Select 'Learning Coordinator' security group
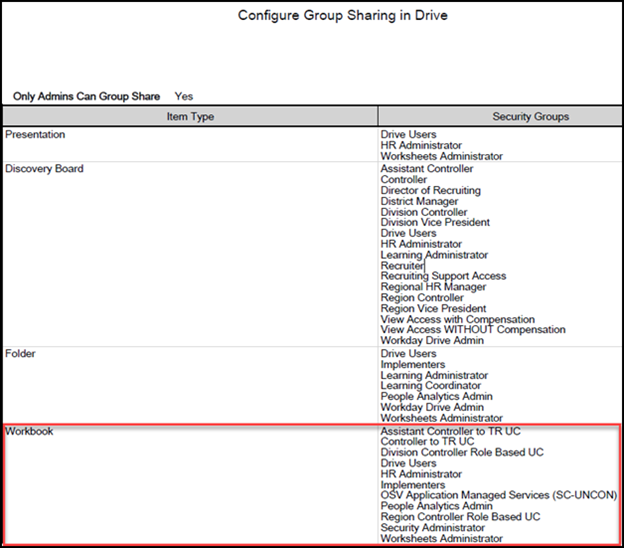 click(431, 386)
